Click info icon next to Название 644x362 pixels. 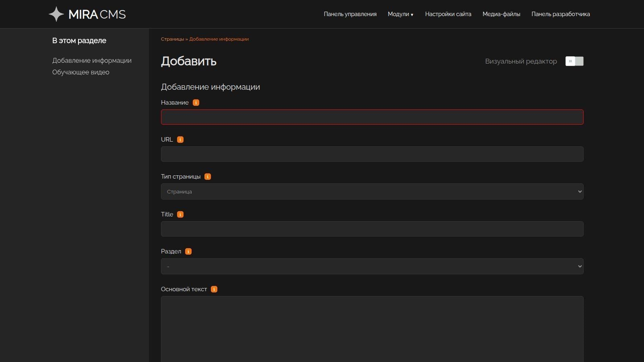tap(196, 103)
